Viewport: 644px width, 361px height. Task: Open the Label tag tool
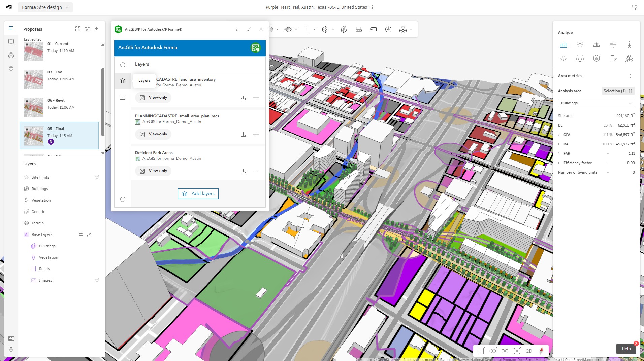[x=373, y=29]
